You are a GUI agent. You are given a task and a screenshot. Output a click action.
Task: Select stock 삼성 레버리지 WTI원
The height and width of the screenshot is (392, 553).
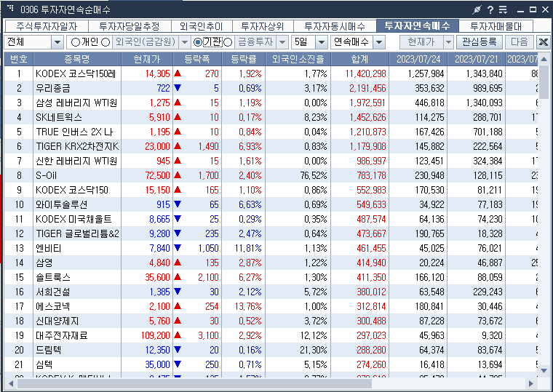coord(76,103)
